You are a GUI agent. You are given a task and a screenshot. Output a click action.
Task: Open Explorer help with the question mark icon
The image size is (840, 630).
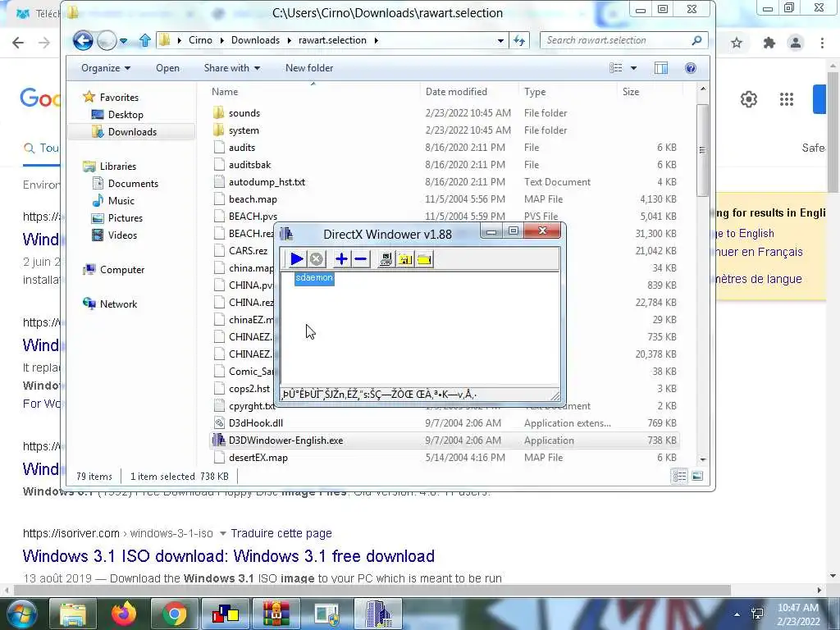pyautogui.click(x=691, y=68)
